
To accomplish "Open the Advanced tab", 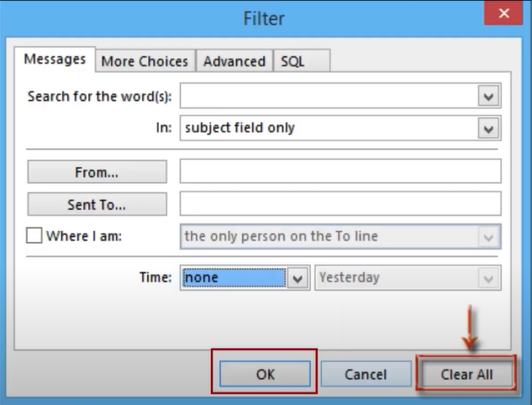I will (234, 61).
